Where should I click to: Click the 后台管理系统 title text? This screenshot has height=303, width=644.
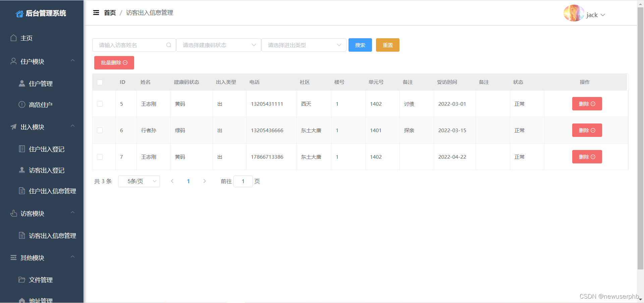click(x=46, y=13)
